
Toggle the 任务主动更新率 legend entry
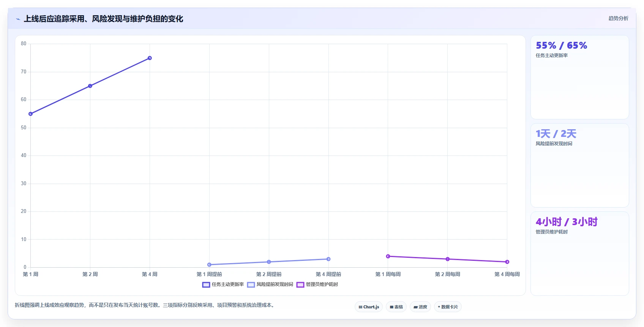[223, 284]
